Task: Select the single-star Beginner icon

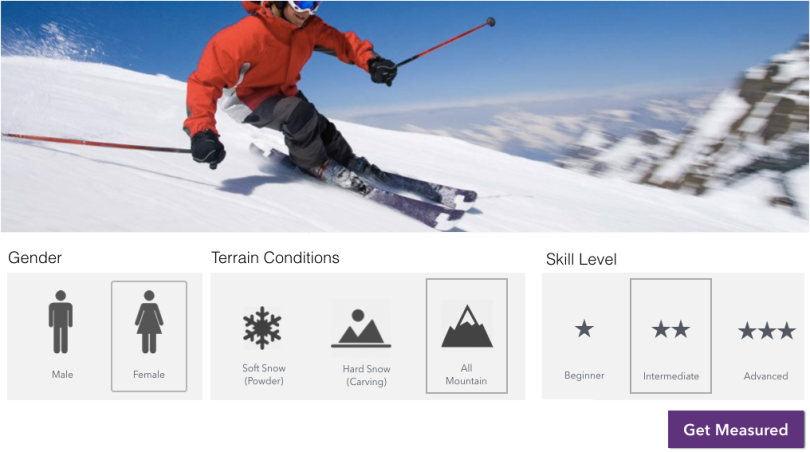Action: click(584, 329)
